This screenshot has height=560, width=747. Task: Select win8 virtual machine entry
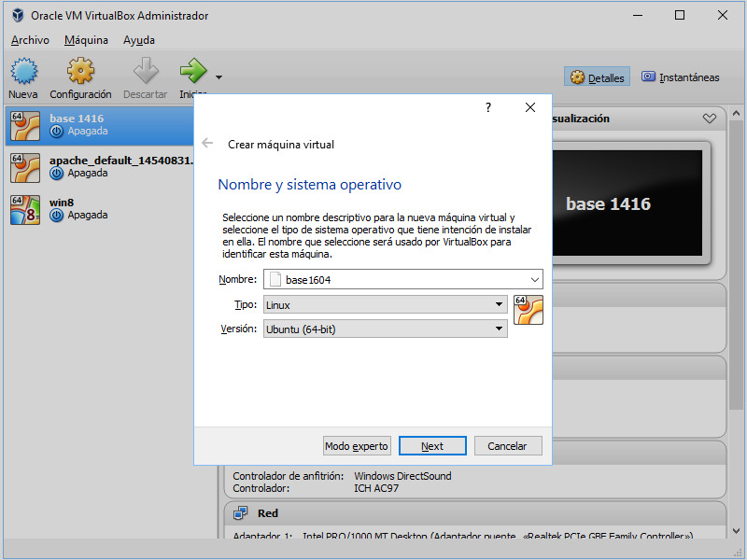coord(100,209)
